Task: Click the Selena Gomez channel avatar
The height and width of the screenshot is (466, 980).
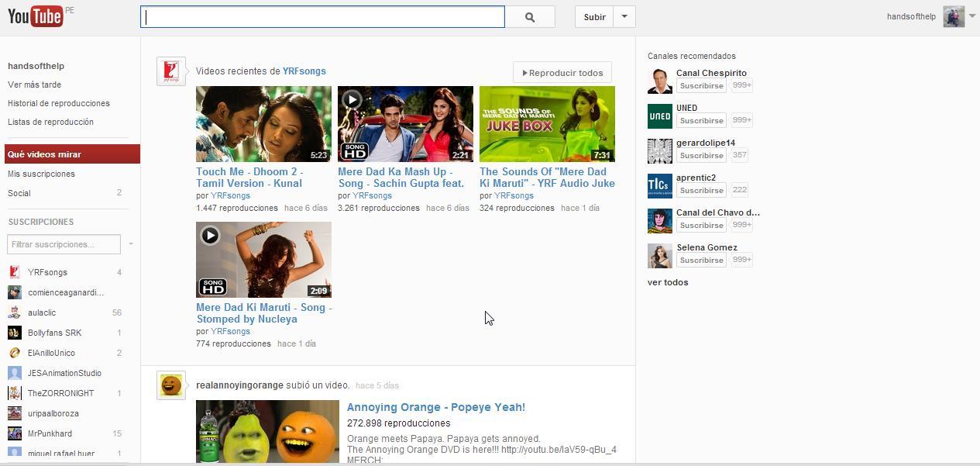Action: point(660,255)
